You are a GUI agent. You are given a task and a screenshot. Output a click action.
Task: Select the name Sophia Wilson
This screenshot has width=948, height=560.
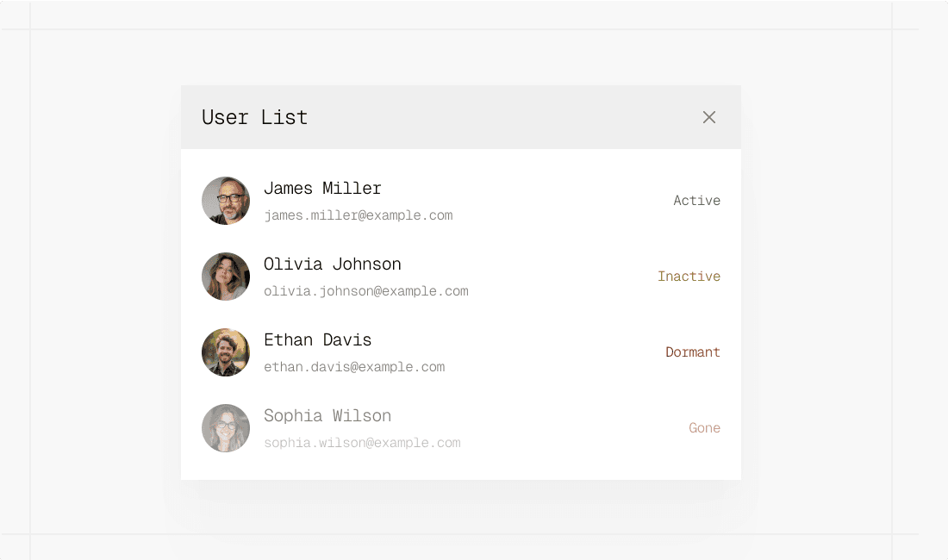pyautogui.click(x=327, y=415)
